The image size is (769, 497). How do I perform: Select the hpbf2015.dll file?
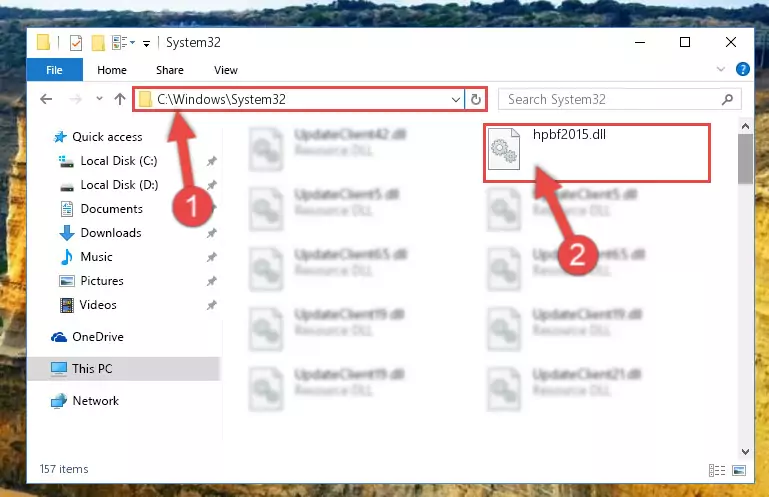pos(597,153)
